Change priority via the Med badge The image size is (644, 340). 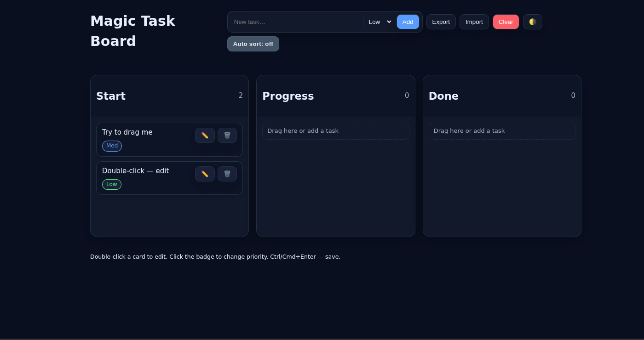click(x=112, y=146)
